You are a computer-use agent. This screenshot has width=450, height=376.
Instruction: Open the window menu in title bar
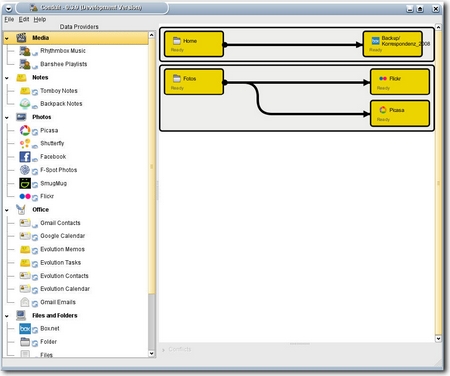[x=9, y=8]
